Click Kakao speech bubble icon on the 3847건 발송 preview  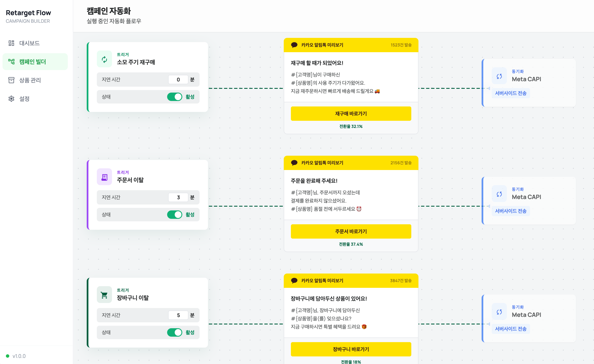point(294,280)
